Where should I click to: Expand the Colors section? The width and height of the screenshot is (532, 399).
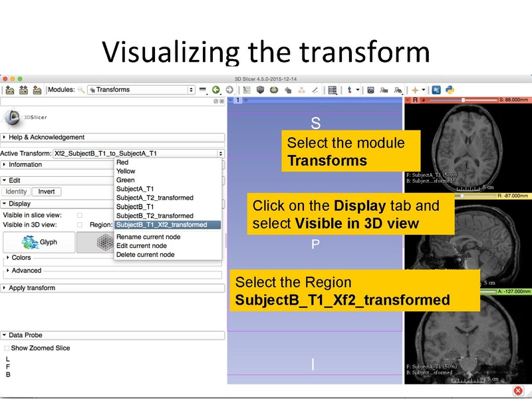tap(19, 257)
